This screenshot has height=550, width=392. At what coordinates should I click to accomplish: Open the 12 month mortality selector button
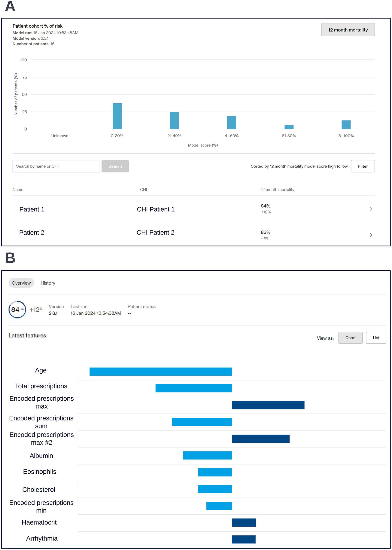[x=348, y=30]
